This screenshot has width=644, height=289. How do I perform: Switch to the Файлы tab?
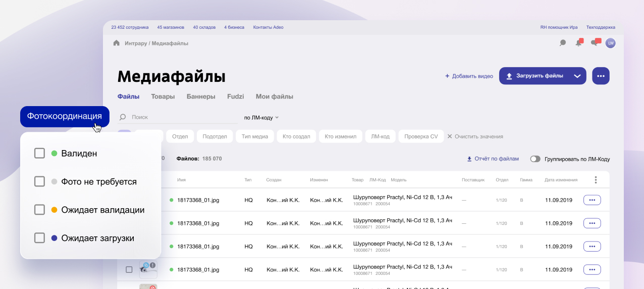pos(128,97)
